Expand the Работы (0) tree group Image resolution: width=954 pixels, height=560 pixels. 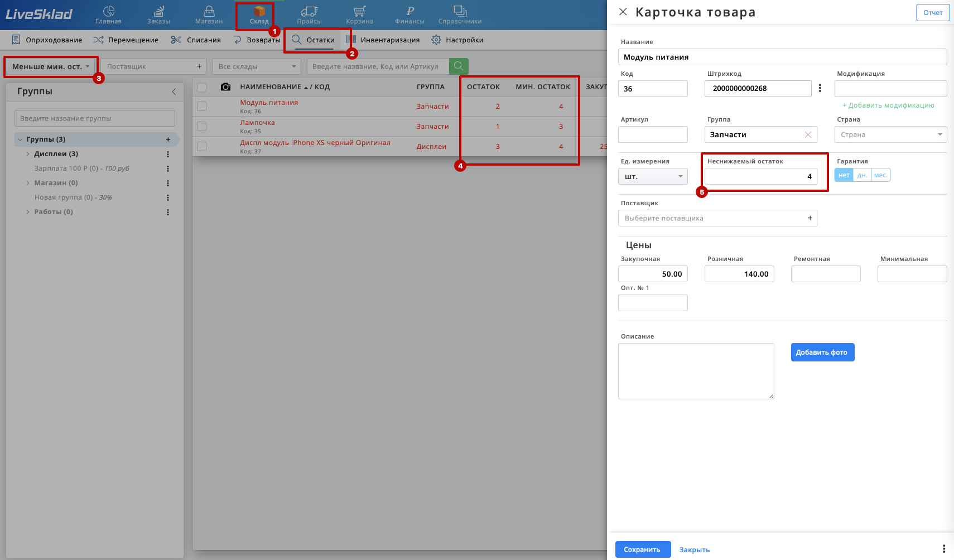point(28,212)
